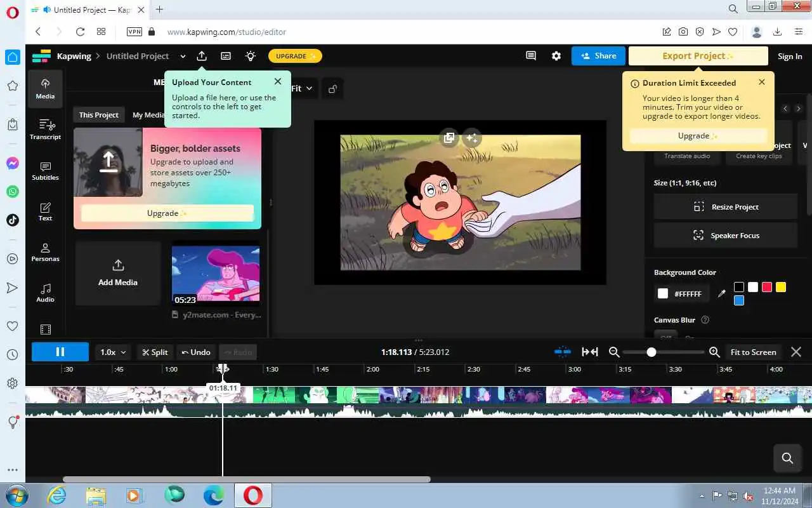Open project settings gear icon

pos(556,56)
